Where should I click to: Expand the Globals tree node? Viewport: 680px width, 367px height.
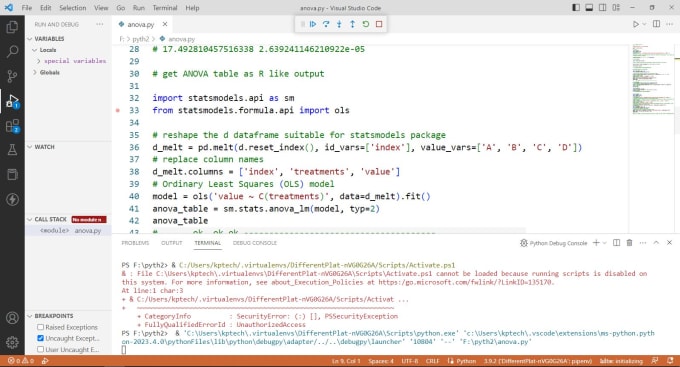35,72
